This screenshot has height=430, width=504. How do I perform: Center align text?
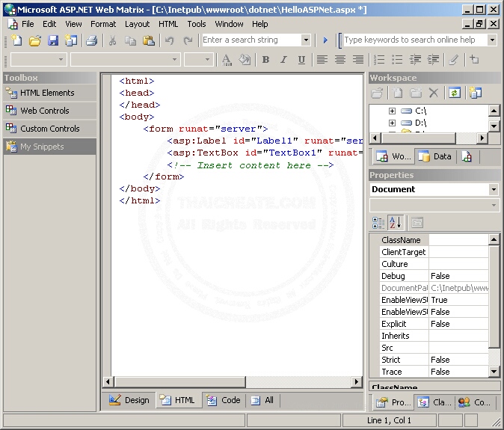tap(340, 60)
